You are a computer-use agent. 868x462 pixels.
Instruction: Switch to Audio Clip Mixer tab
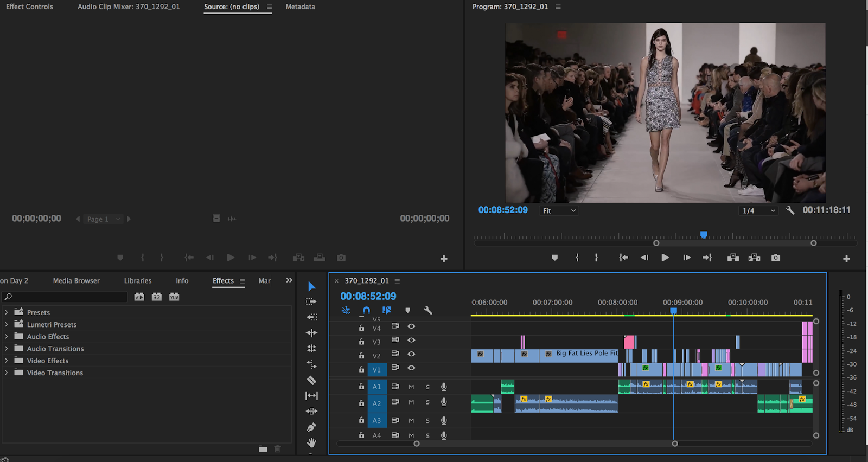(129, 7)
